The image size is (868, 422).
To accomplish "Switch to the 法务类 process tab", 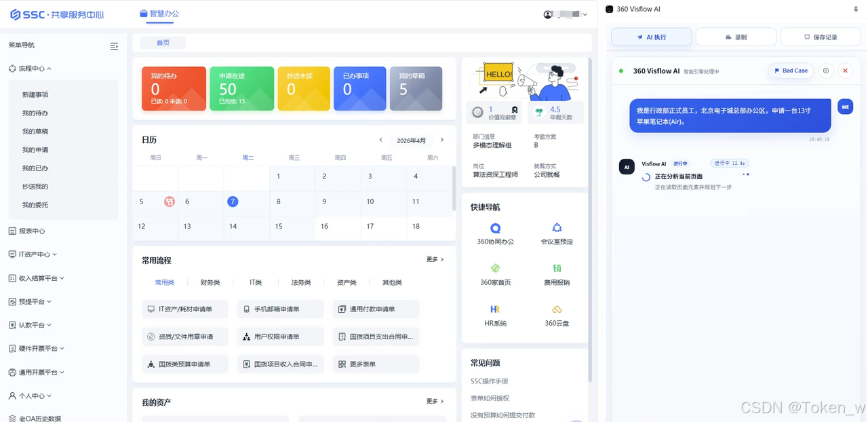I will coord(301,282).
